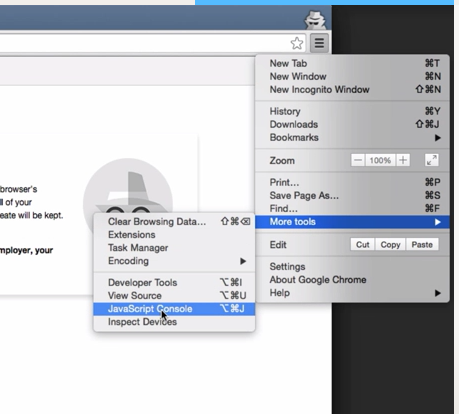Select About Google Chrome

pyautogui.click(x=352, y=280)
